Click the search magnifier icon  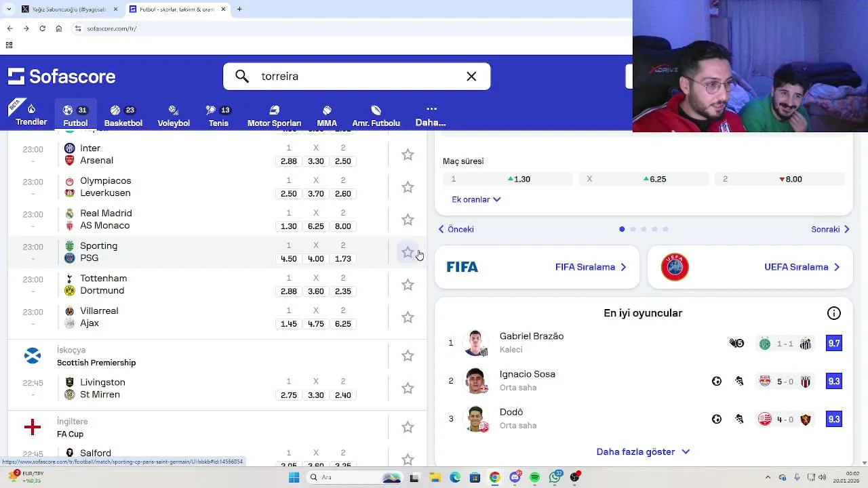click(x=242, y=77)
